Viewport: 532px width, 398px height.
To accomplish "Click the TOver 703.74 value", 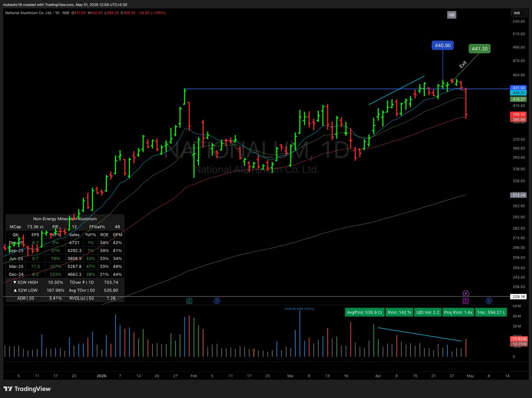I will tap(110, 282).
